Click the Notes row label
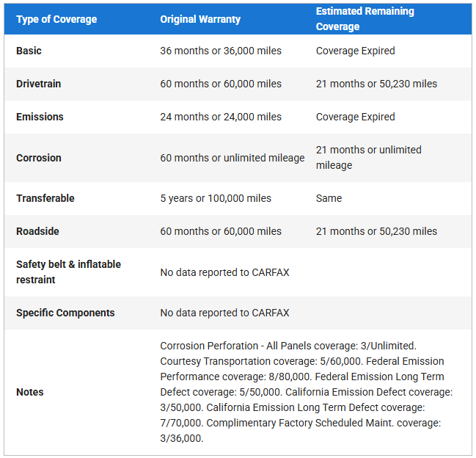 [x=30, y=392]
